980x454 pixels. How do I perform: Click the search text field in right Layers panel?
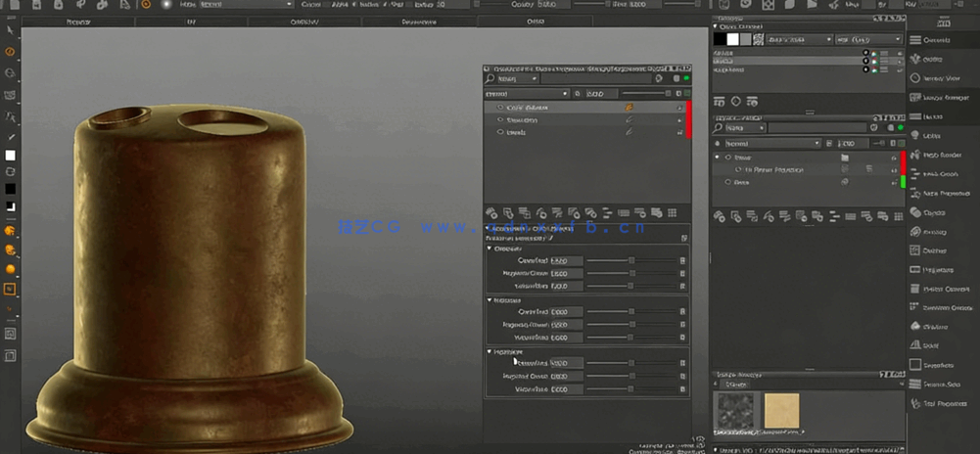[x=818, y=127]
